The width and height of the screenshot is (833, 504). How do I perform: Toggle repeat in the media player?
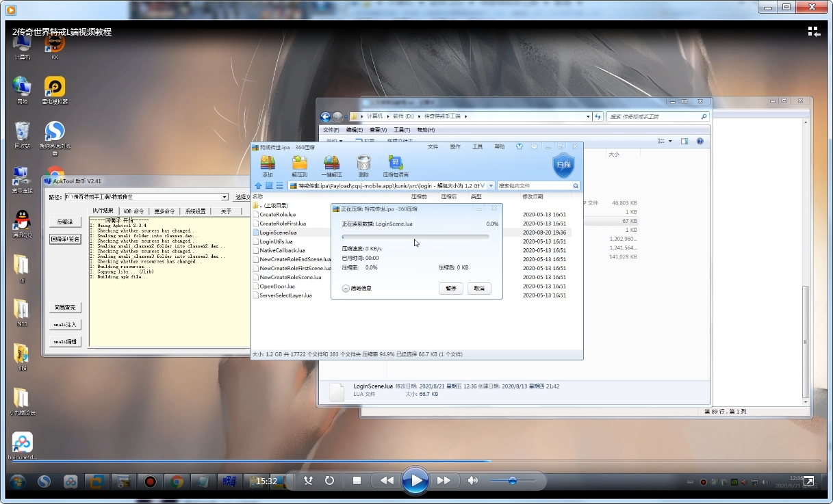329,481
